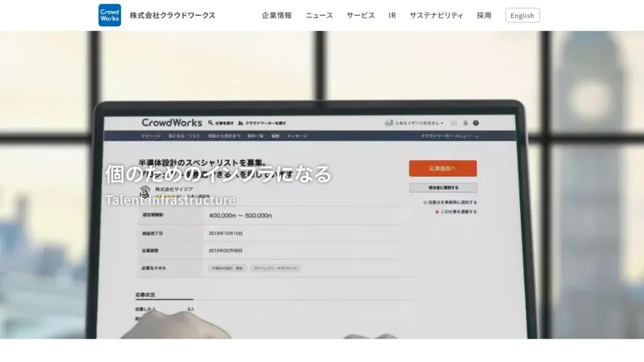644x362 pixels.
Task: Click the question mark help icon
Action: [476, 123]
